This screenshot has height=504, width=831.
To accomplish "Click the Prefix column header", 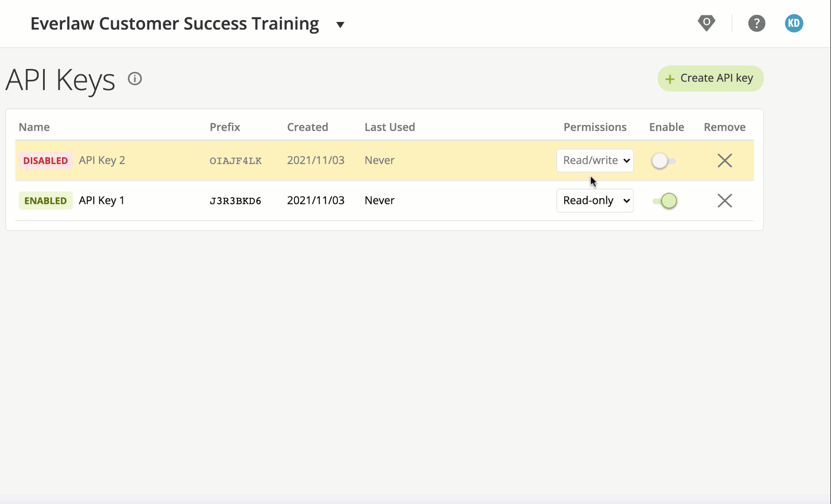I will 225,127.
